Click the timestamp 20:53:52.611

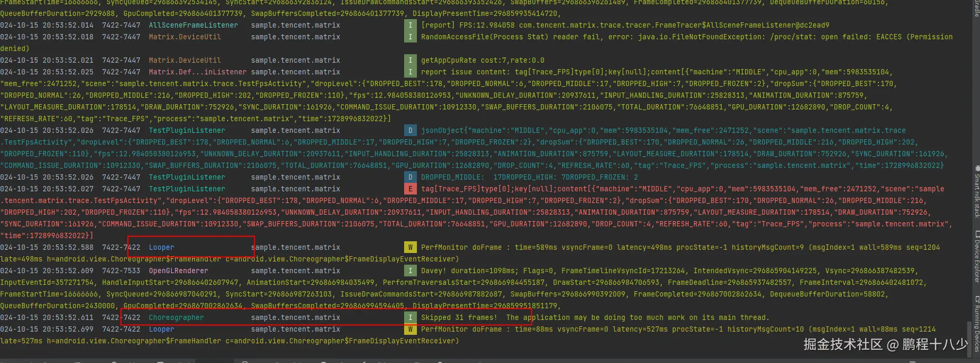coord(46,317)
